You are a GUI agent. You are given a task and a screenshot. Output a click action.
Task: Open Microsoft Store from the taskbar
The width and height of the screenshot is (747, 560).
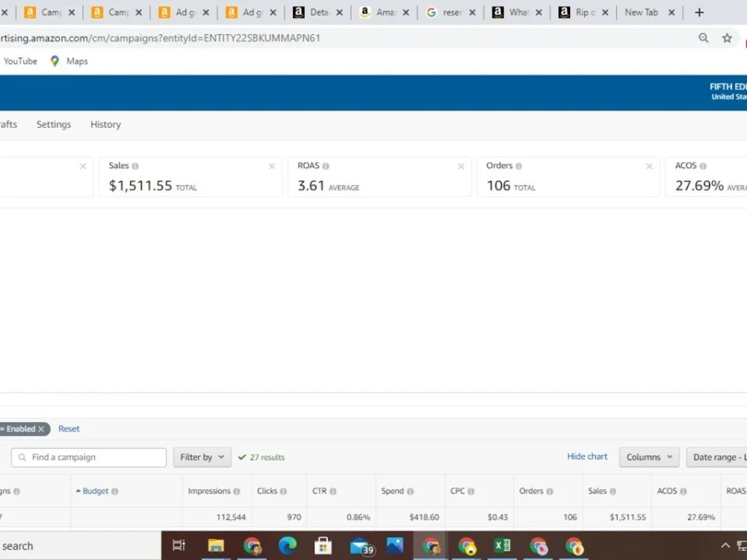pos(323,546)
